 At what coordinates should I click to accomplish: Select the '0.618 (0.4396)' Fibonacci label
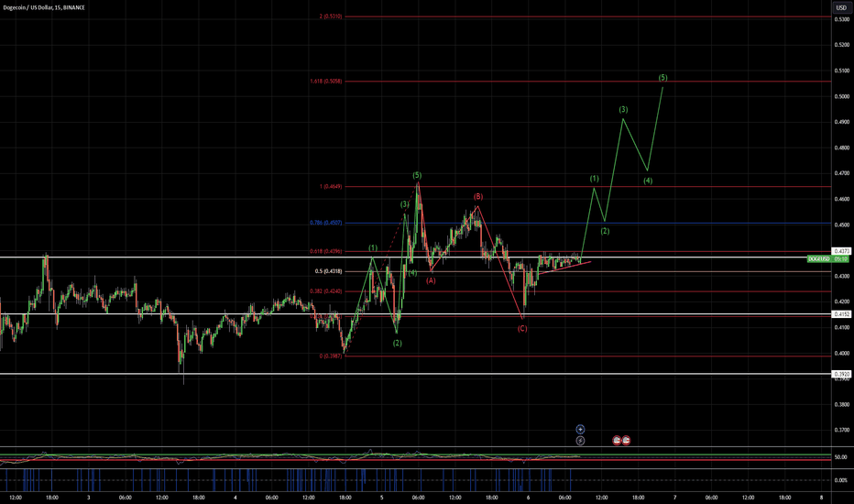[326, 252]
